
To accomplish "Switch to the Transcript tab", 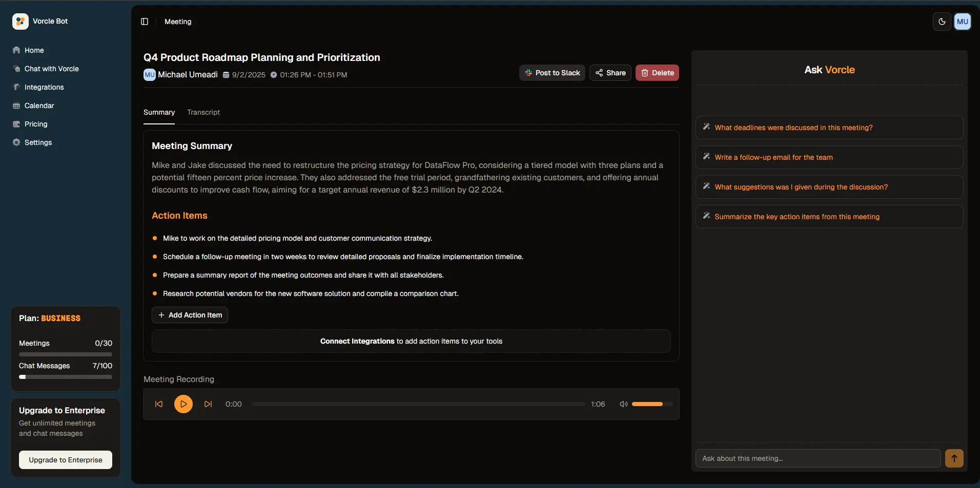I will click(x=203, y=112).
